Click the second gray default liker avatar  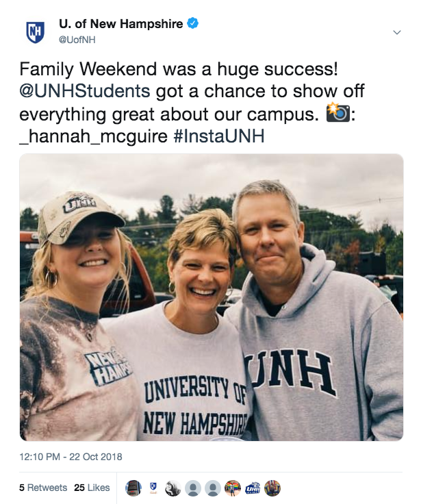click(214, 488)
